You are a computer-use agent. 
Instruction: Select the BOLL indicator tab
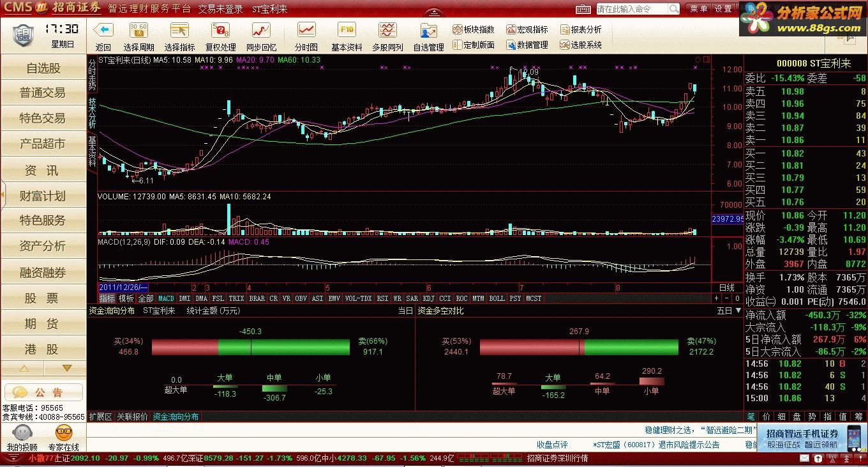click(497, 298)
